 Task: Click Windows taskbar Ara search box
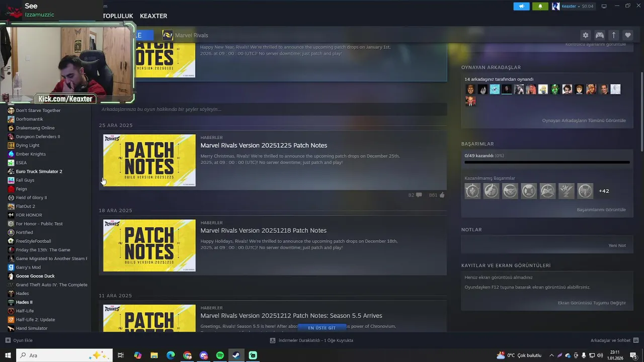coord(64,355)
